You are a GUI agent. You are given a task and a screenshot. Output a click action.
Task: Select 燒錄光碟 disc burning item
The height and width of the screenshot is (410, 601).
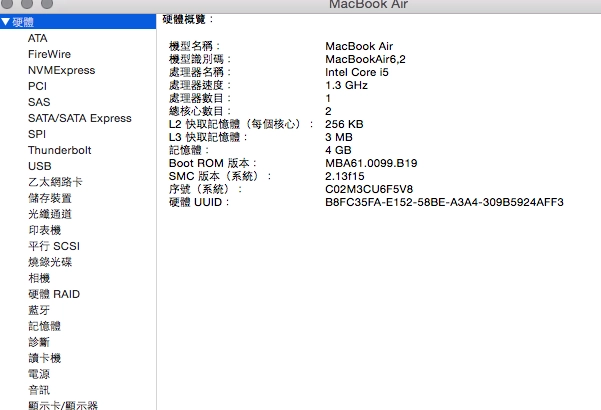point(50,262)
